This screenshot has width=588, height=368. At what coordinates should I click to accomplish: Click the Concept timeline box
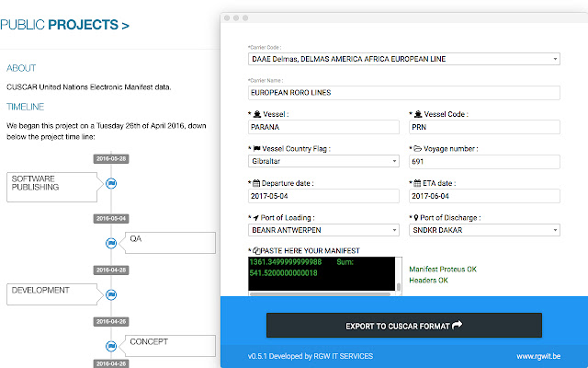[x=170, y=346]
